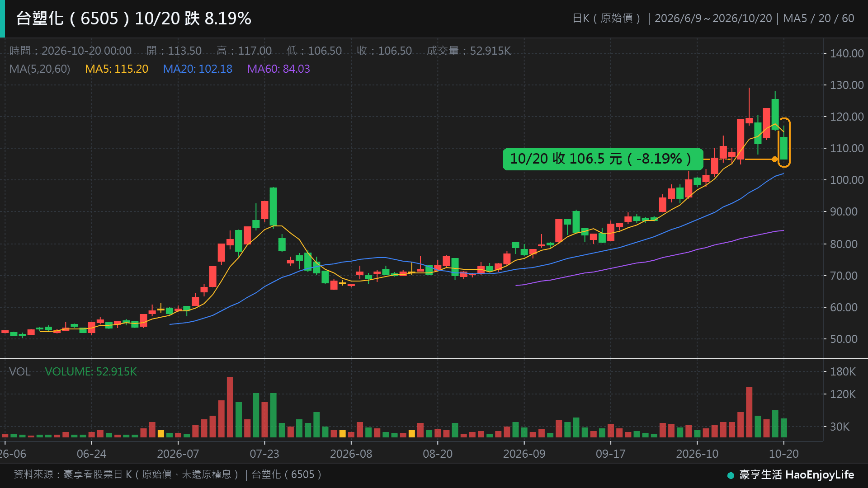
Task: Click the VOL panel label
Action: pos(20,372)
